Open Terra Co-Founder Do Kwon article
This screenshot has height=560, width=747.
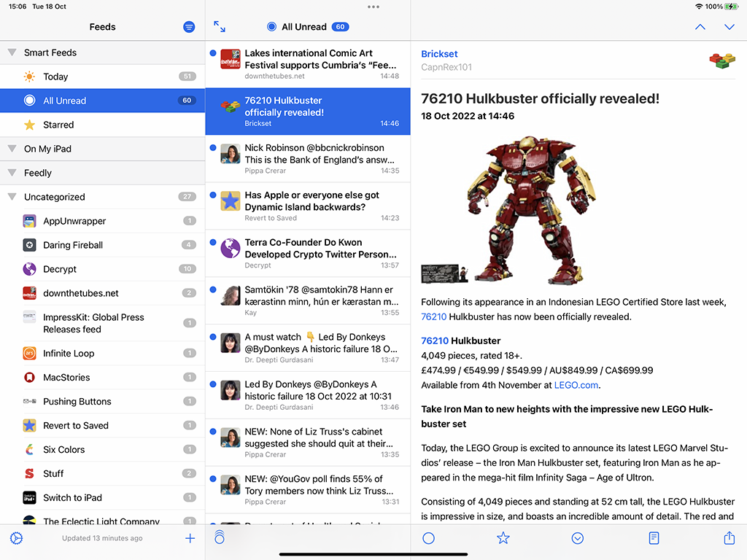tap(308, 253)
